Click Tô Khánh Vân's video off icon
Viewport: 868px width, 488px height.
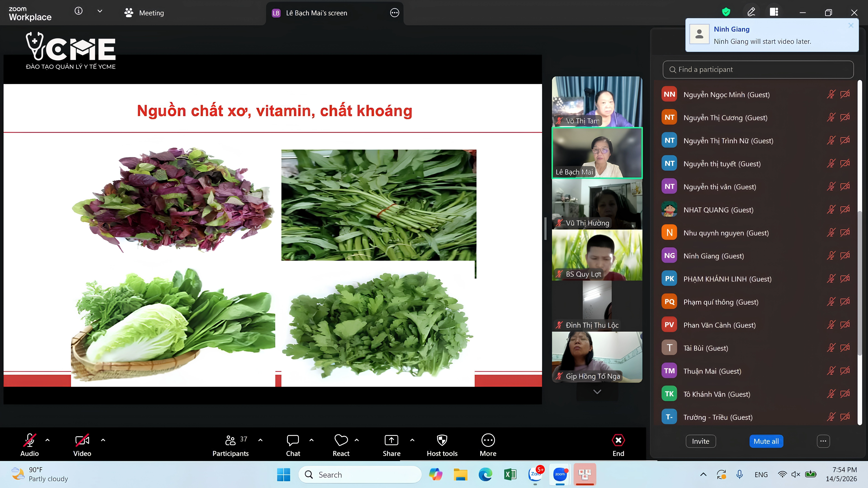click(x=845, y=394)
